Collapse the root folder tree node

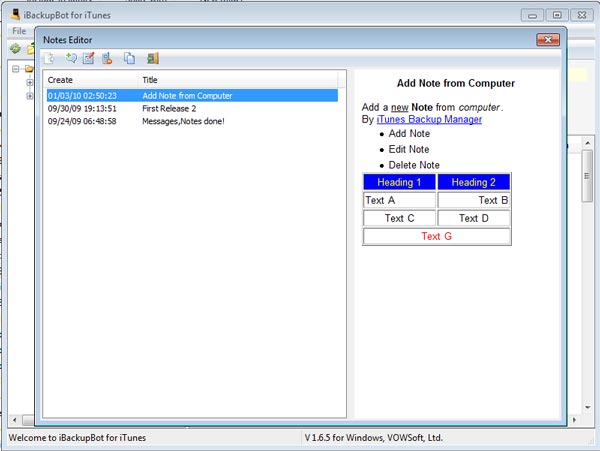(x=16, y=69)
